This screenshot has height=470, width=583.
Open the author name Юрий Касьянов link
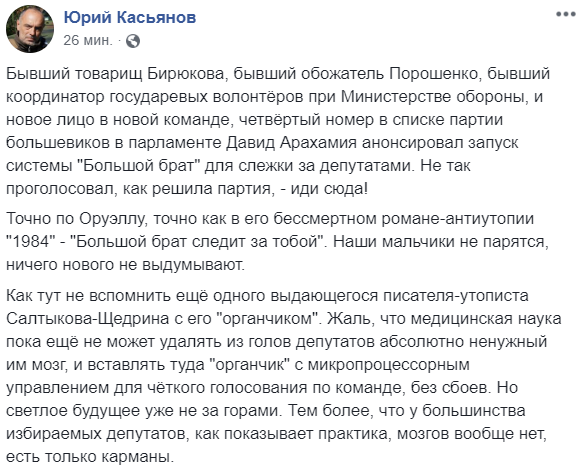click(130, 17)
